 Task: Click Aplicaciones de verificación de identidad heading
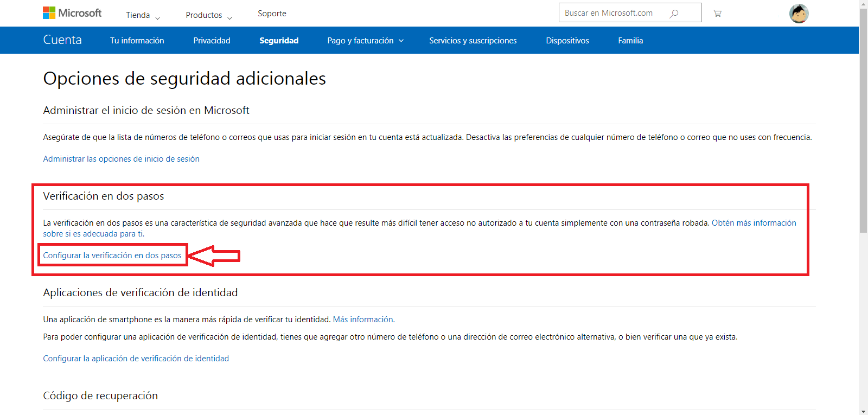point(141,292)
